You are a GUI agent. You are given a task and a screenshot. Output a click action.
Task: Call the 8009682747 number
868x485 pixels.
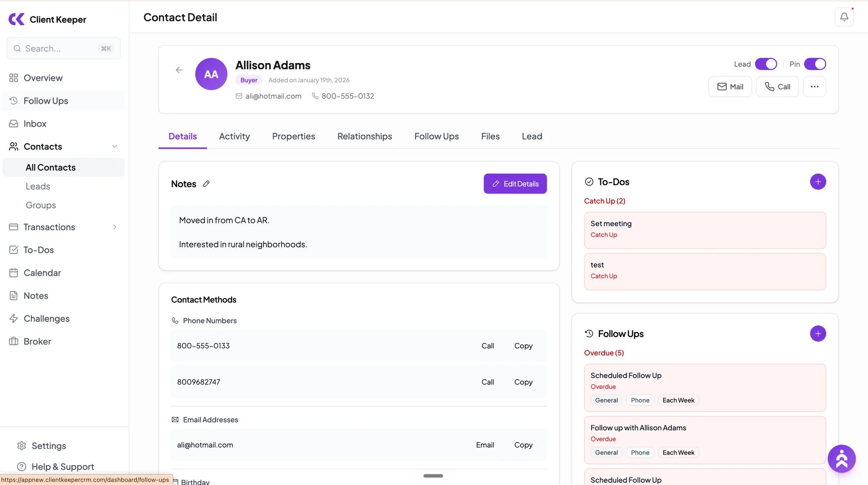coord(488,382)
